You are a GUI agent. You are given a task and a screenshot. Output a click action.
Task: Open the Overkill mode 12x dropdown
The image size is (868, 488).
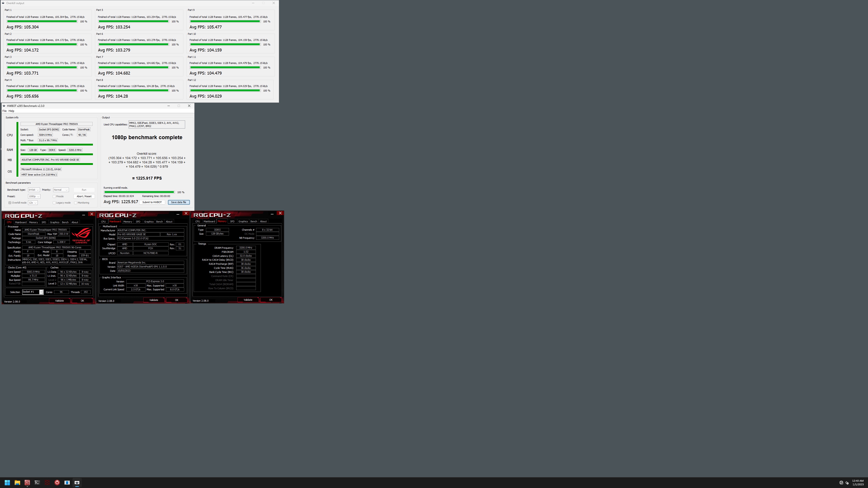(33, 203)
